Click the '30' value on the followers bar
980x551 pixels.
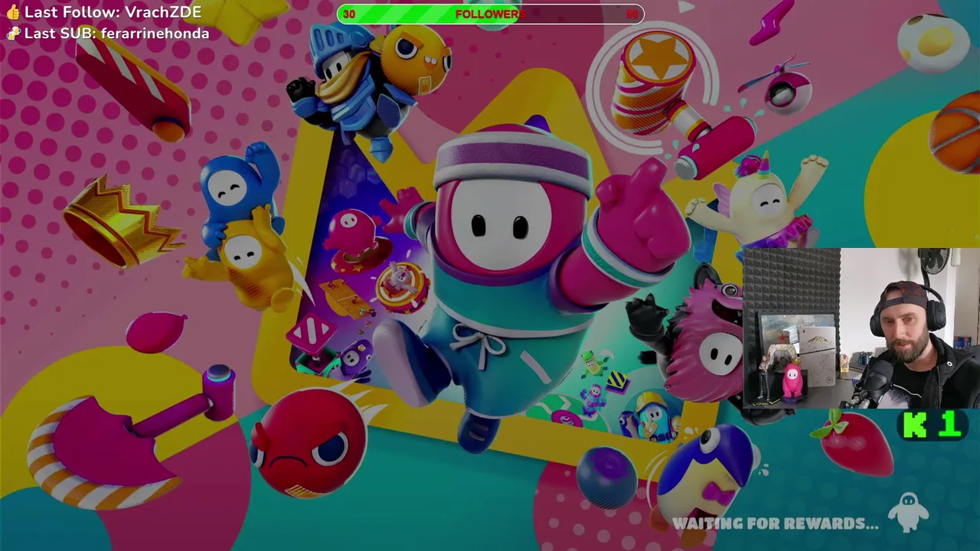point(349,14)
